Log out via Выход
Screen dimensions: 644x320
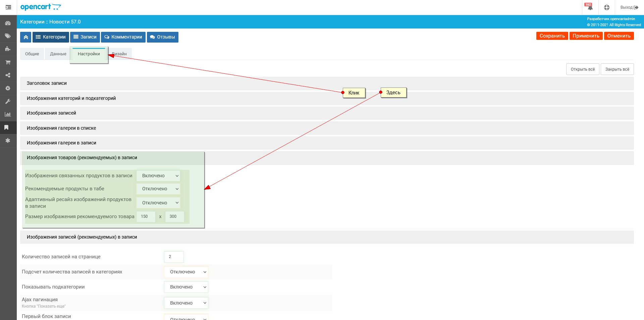(x=629, y=7)
